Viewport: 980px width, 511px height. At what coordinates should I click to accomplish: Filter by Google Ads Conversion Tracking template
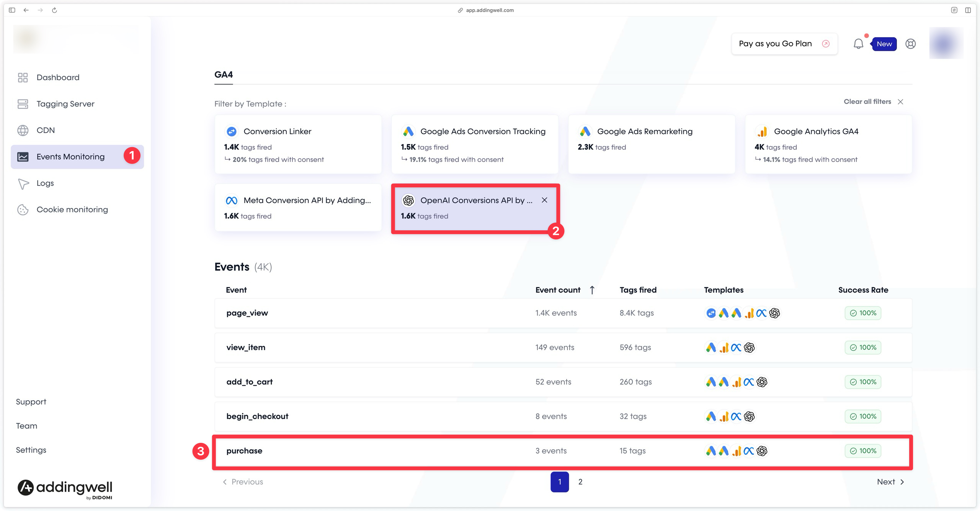[x=475, y=144]
